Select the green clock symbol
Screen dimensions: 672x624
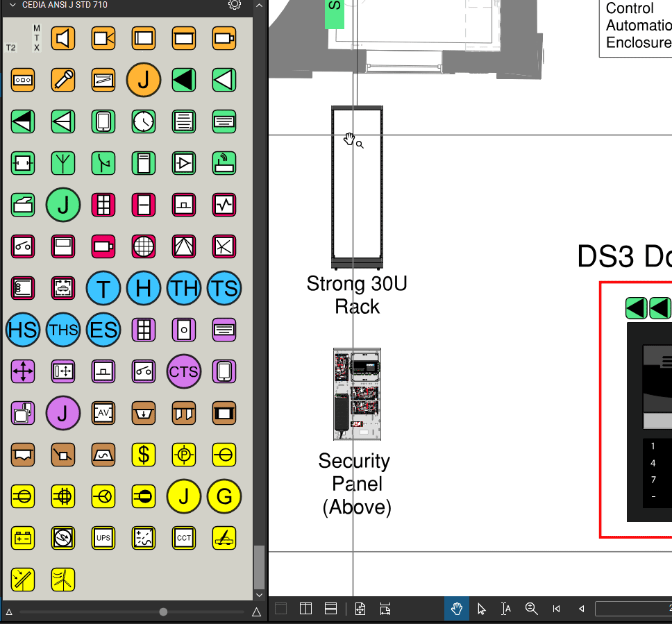coord(144,121)
